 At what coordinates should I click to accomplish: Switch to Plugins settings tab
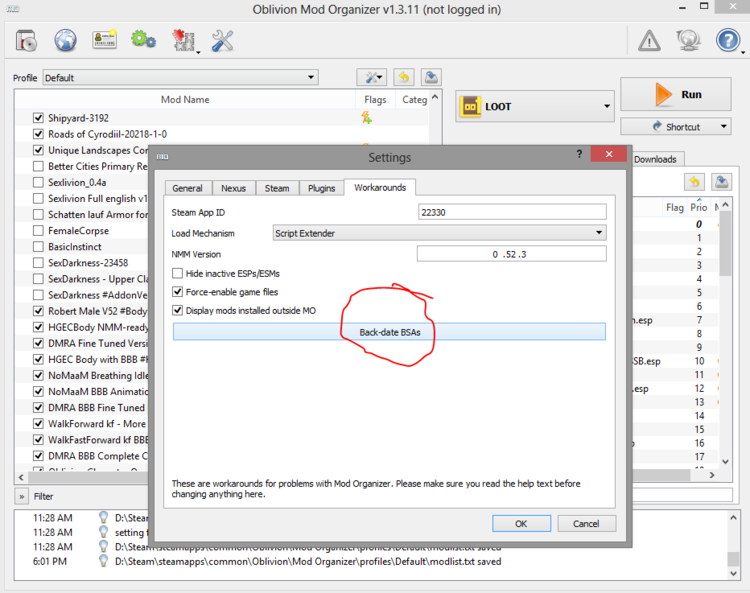tap(321, 188)
